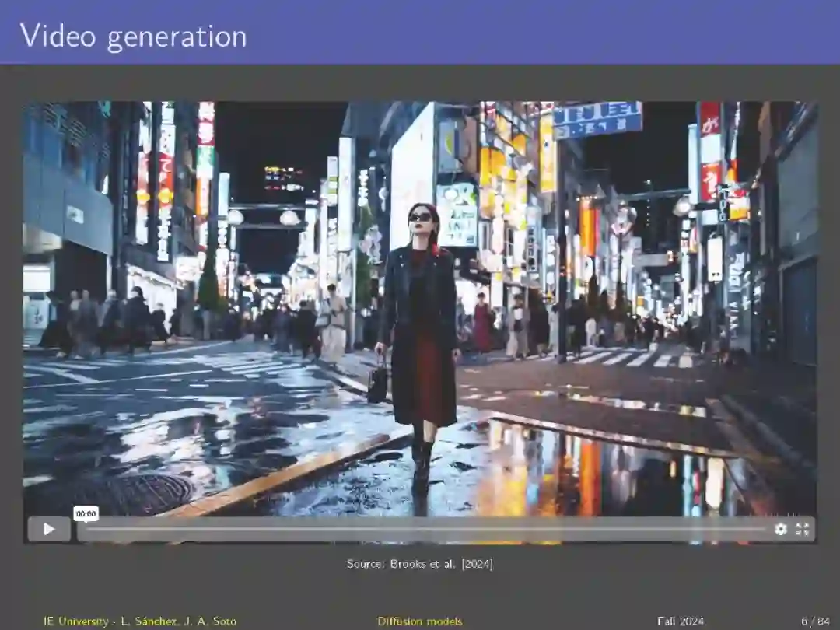Click the video progress bar

pyautogui.click(x=426, y=530)
